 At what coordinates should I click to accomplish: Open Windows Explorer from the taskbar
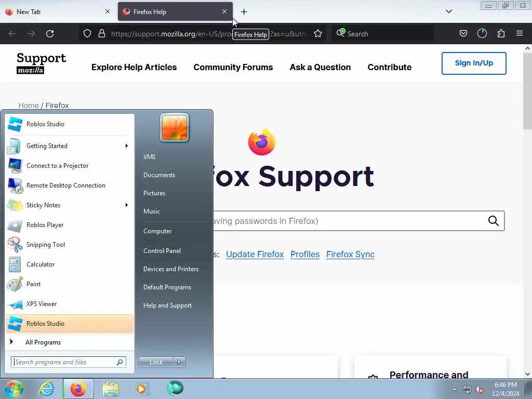[x=111, y=389]
